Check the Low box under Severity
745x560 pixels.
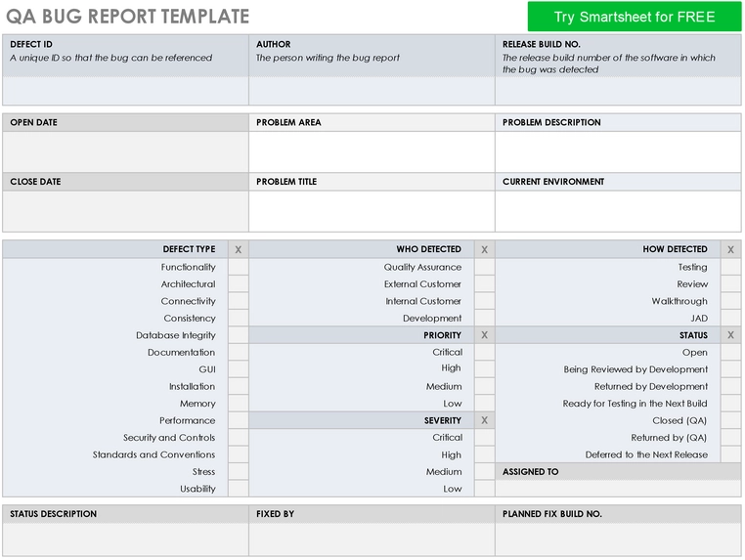coord(484,489)
